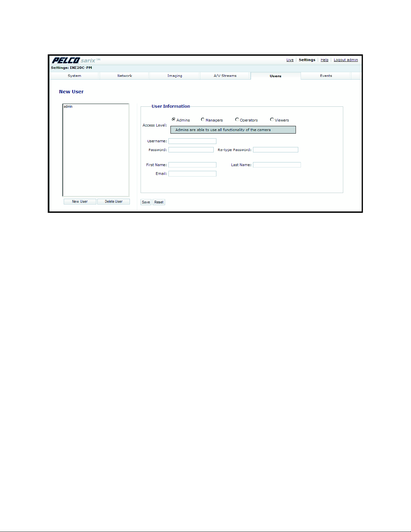Image resolution: width=411 pixels, height=532 pixels.
Task: Click the Pelco Sarix logo
Action: point(76,60)
